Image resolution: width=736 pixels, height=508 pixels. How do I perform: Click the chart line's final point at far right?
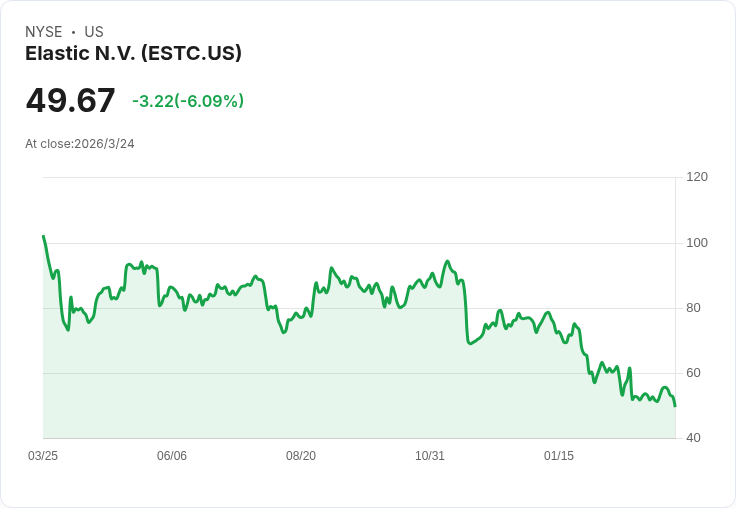pos(675,406)
